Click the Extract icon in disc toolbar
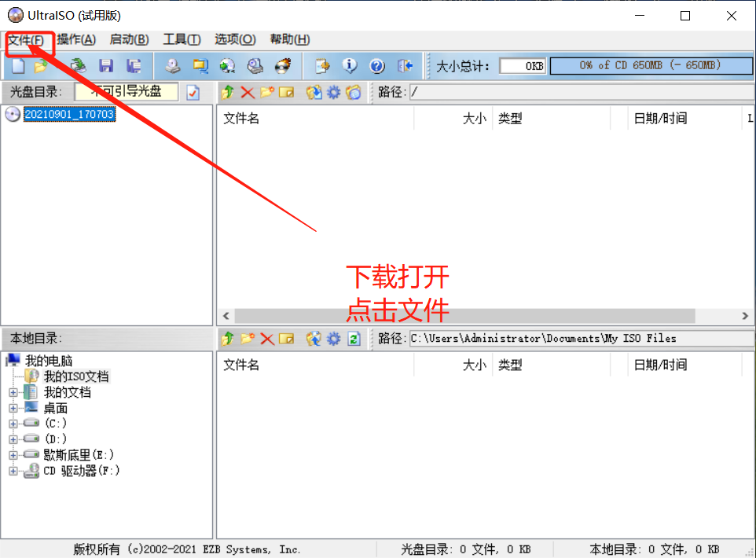 pyautogui.click(x=314, y=92)
